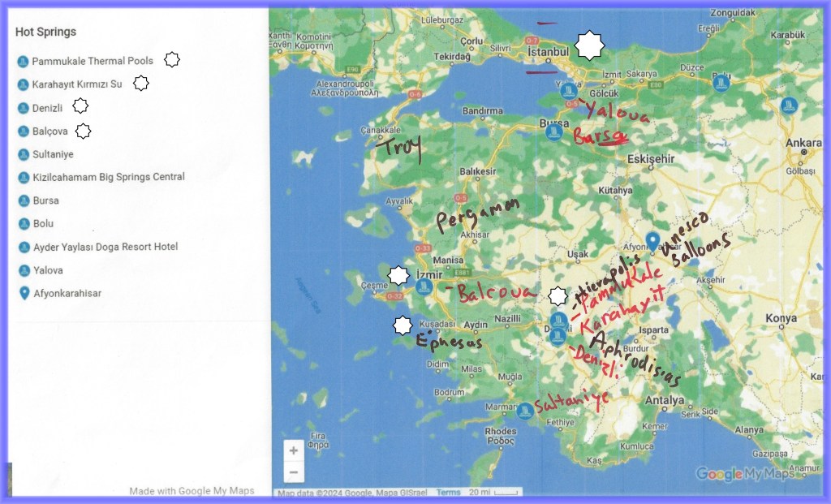Click Bolu in the Hot Springs list
This screenshot has height=504, width=831.
coord(44,223)
